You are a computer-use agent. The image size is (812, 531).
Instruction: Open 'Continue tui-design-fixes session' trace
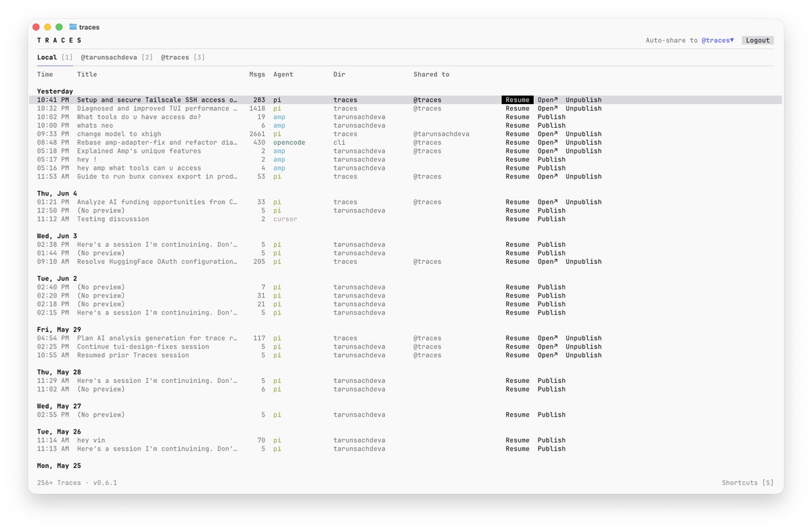point(548,346)
